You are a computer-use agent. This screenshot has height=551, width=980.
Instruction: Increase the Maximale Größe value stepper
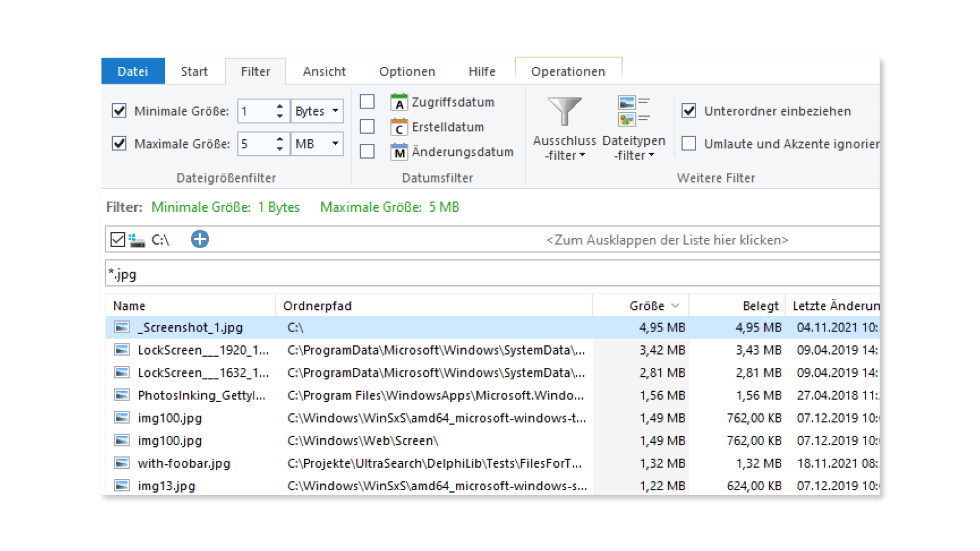click(280, 139)
